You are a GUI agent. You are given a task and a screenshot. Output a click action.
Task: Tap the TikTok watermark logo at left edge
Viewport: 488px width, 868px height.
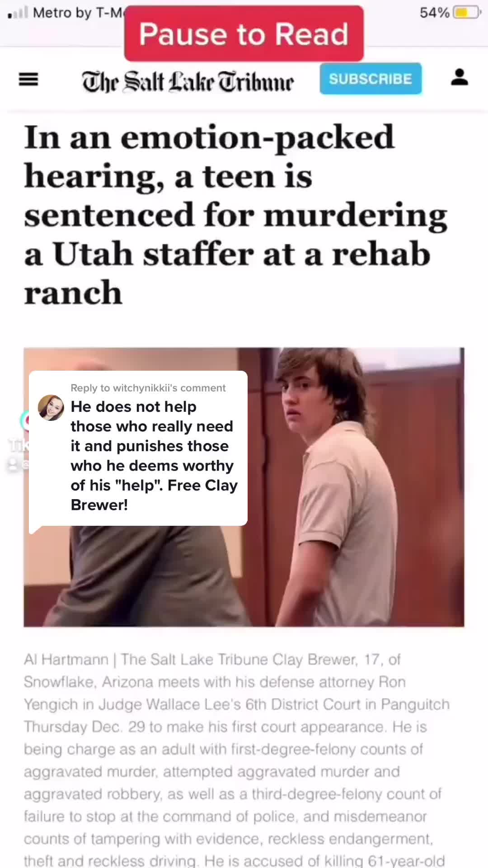(24, 421)
